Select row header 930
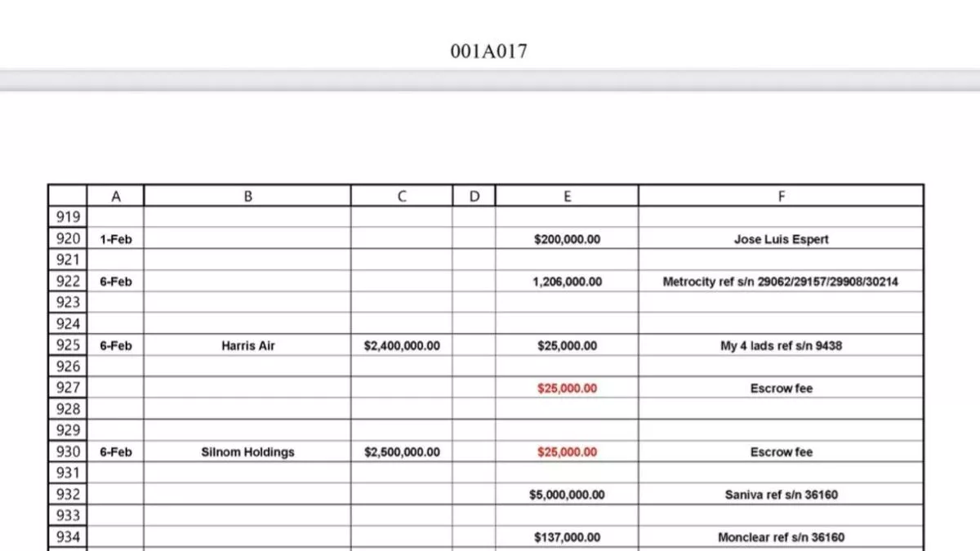 68,451
